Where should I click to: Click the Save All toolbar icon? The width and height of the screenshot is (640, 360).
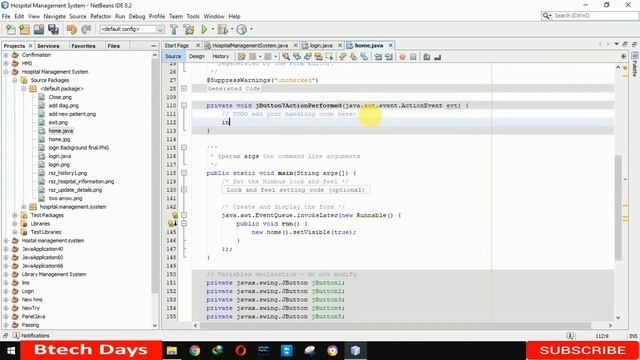[x=53, y=29]
